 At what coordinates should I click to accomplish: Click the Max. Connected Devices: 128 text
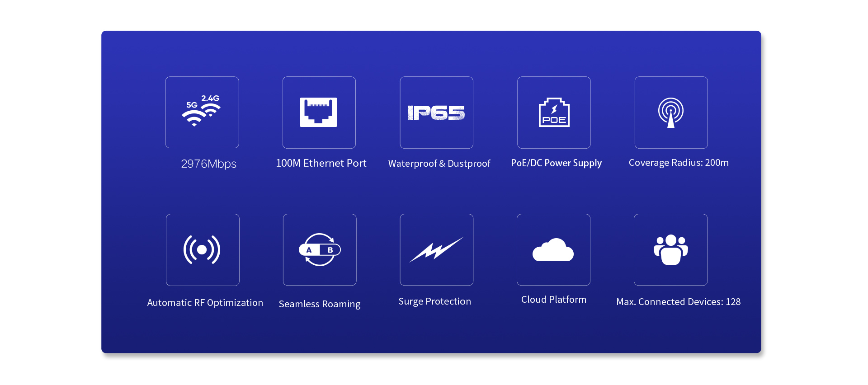(x=678, y=302)
